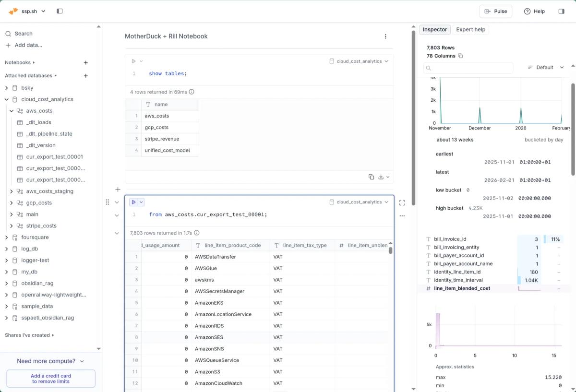
Task: Open run options arrow in second cell
Action: (141, 202)
